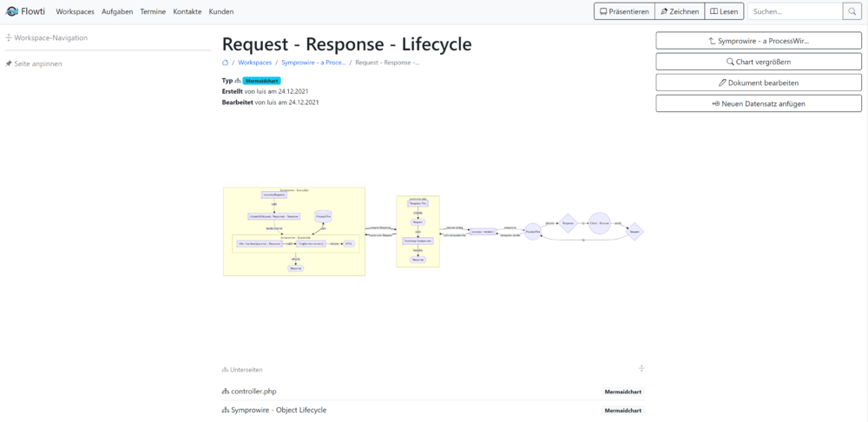Open the Workspaces menu
Viewport: 868px width, 422px height.
(x=75, y=12)
